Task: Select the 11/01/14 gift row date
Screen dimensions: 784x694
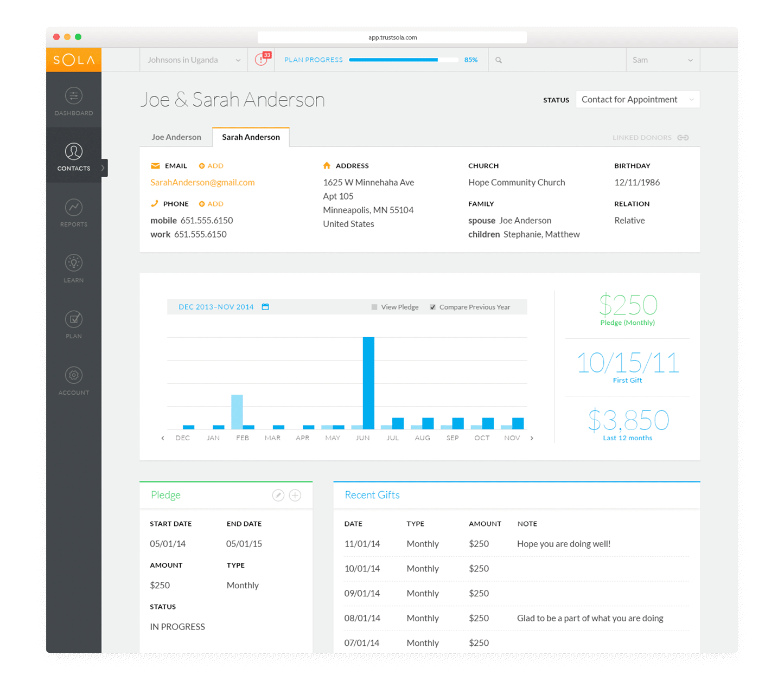Action: point(362,544)
